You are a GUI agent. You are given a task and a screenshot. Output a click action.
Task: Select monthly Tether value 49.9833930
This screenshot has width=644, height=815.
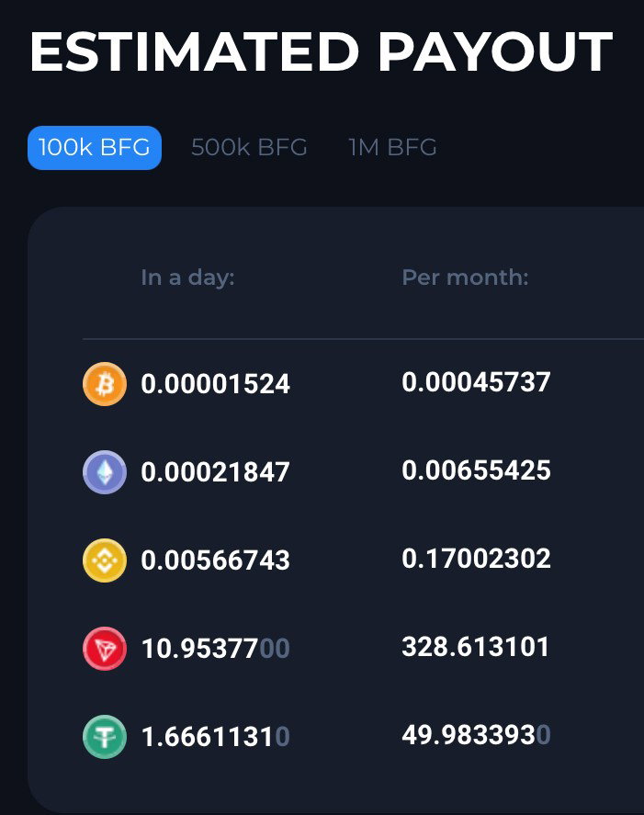point(476,735)
